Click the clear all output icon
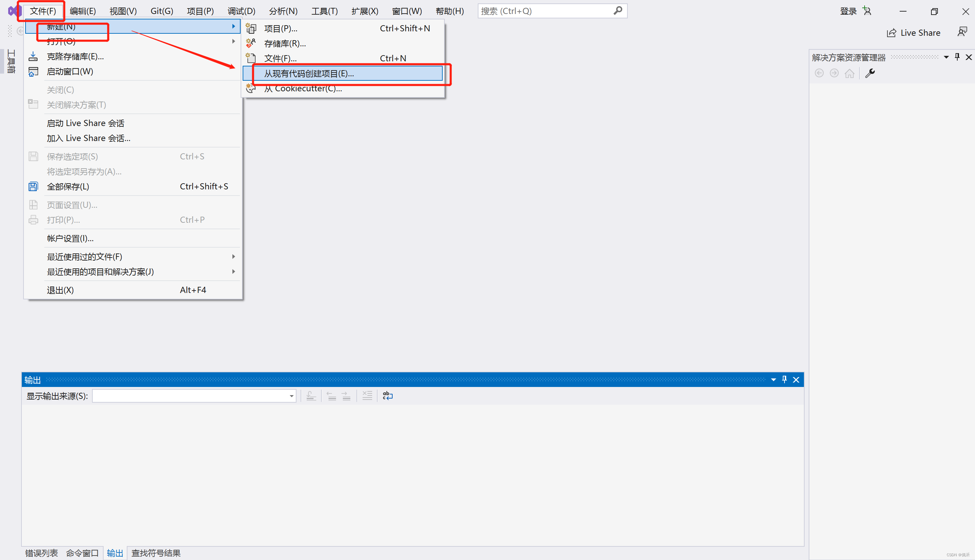This screenshot has width=975, height=560. click(x=367, y=396)
